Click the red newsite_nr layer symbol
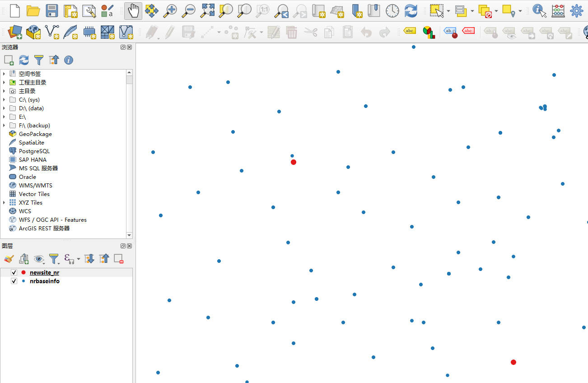 coord(23,272)
